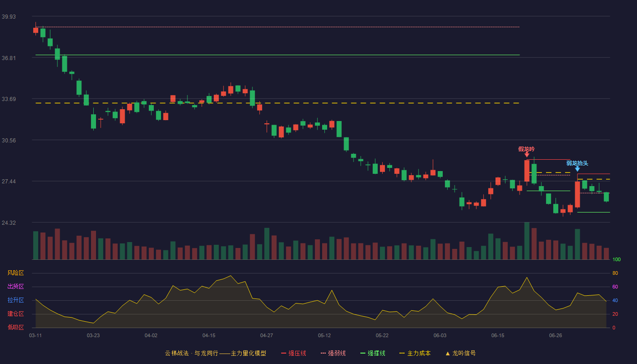Toggle 强撑线 legend entry
This screenshot has width=637, height=364.
[x=373, y=353]
